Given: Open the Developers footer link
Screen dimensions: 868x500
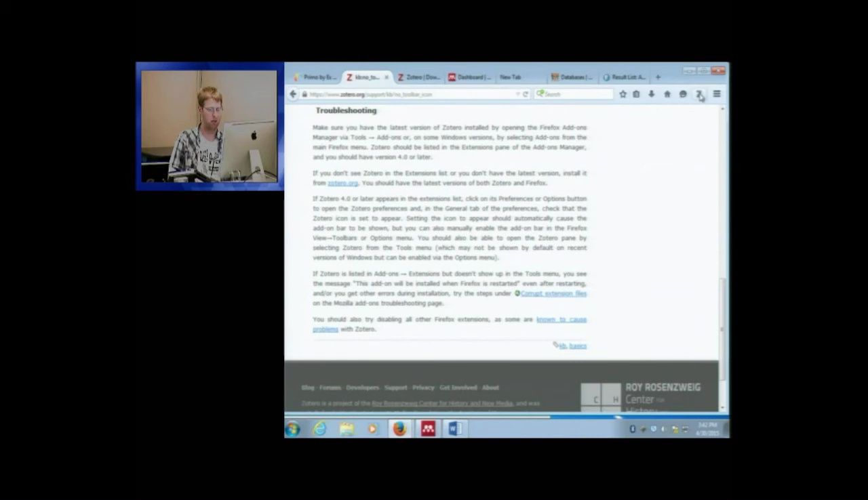Looking at the screenshot, I should [x=363, y=388].
